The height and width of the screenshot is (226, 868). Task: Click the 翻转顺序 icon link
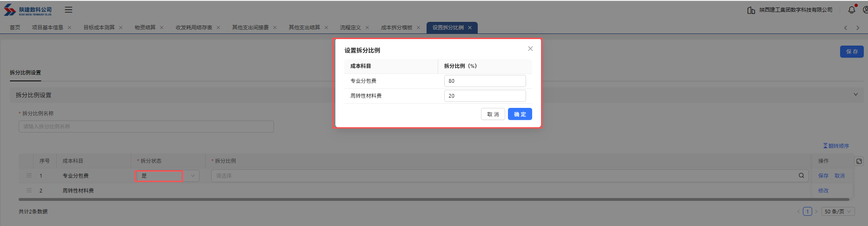[x=835, y=146]
